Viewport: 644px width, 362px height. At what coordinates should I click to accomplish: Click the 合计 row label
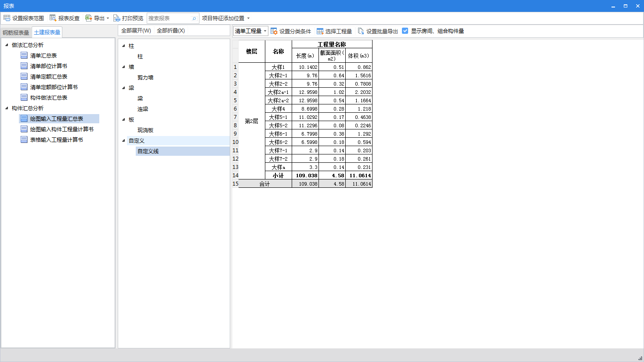click(265, 184)
